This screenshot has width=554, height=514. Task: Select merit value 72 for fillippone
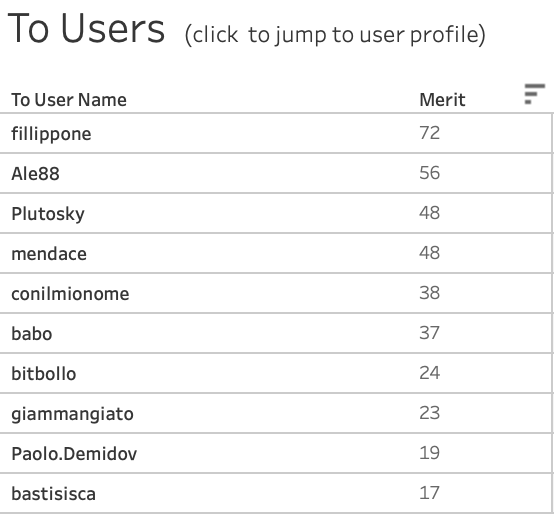click(x=429, y=133)
